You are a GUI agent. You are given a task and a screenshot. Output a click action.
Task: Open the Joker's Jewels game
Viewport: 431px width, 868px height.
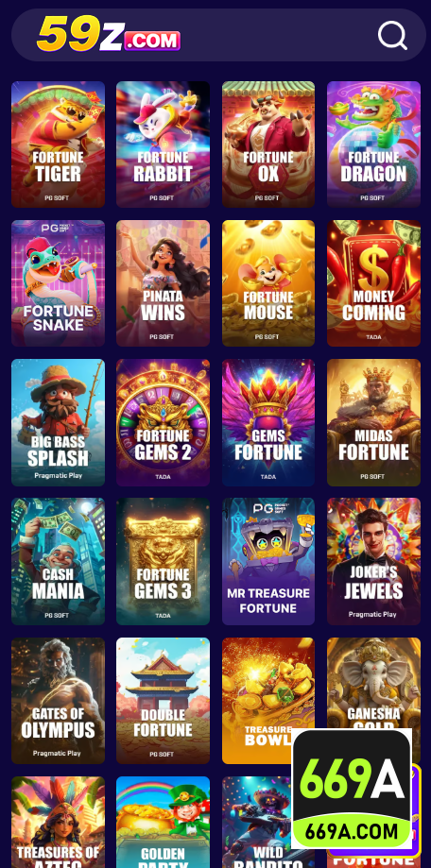point(373,561)
